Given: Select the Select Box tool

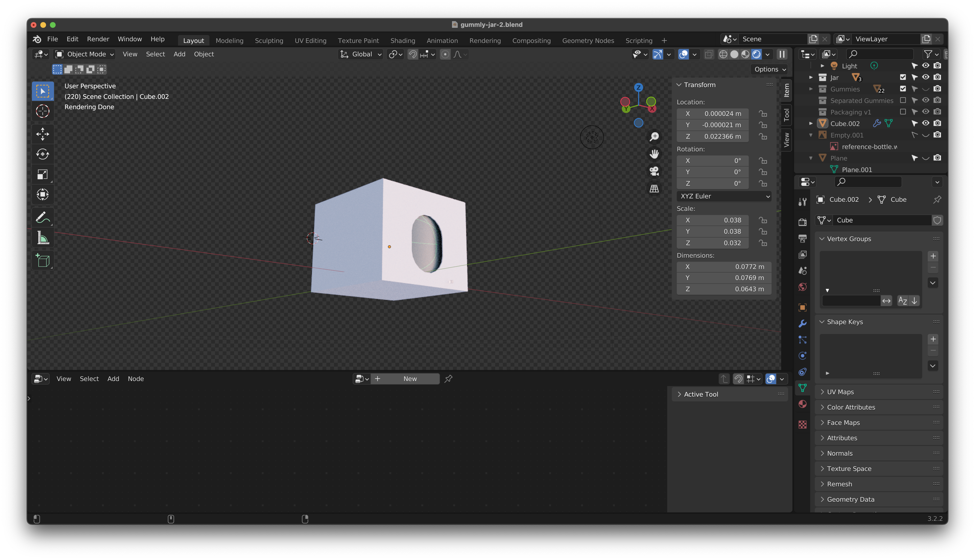Looking at the screenshot, I should click(x=42, y=91).
